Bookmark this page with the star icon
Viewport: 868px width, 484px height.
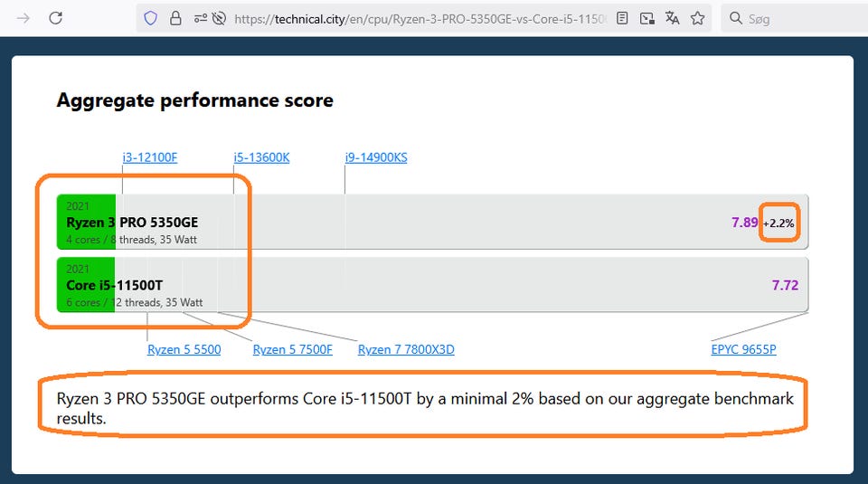(697, 18)
